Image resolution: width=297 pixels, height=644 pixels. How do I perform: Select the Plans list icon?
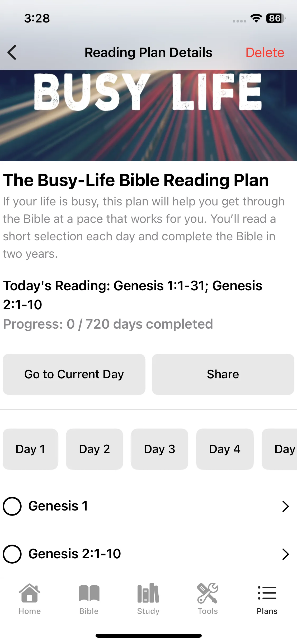pos(267,593)
